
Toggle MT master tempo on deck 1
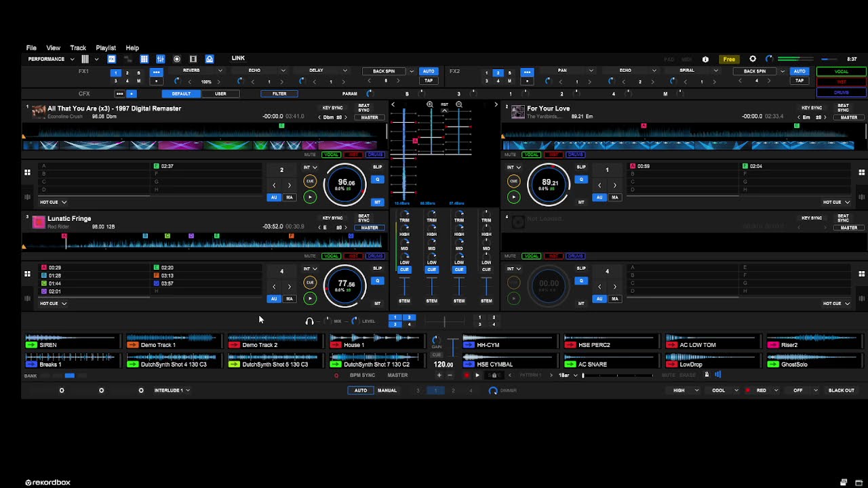(378, 202)
